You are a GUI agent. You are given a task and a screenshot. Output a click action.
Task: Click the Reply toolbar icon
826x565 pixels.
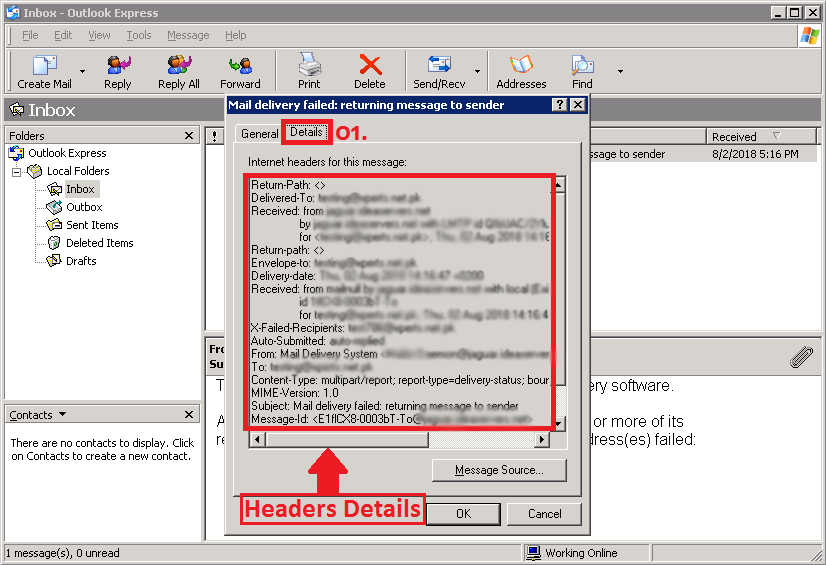coord(118,65)
